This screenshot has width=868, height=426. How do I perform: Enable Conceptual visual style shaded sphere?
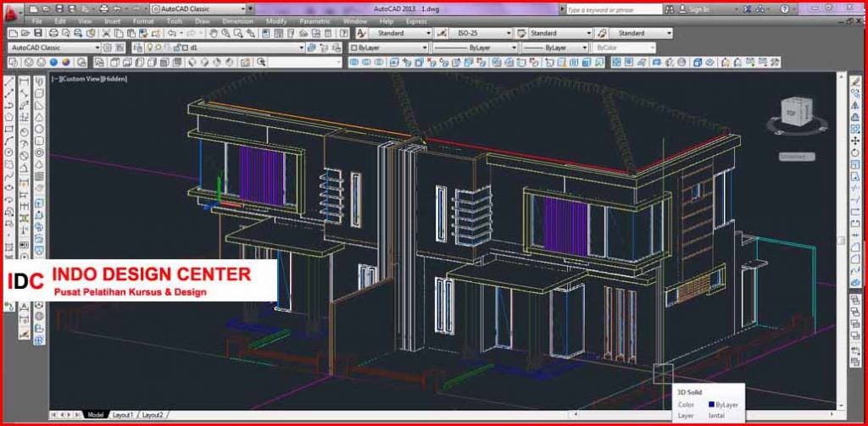66,63
